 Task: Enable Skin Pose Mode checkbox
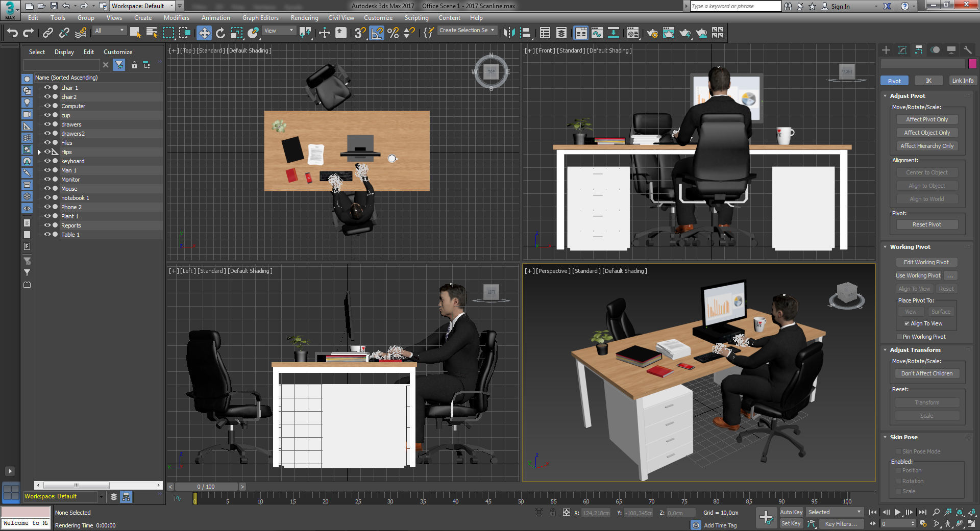tap(898, 451)
